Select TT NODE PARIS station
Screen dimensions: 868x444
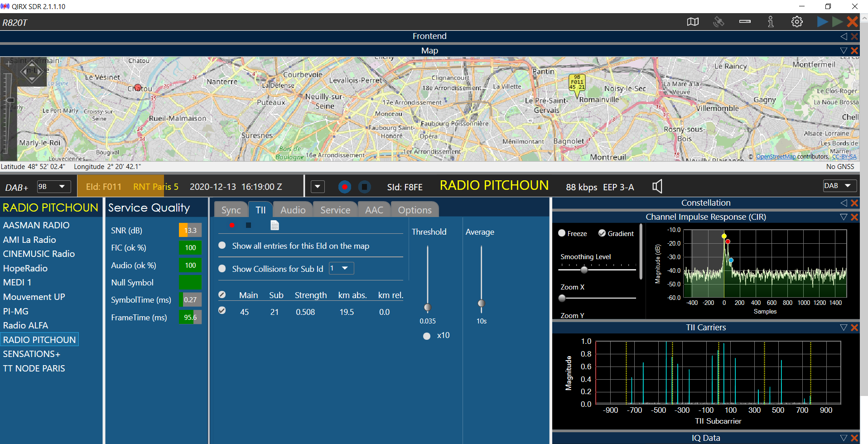[x=34, y=368]
